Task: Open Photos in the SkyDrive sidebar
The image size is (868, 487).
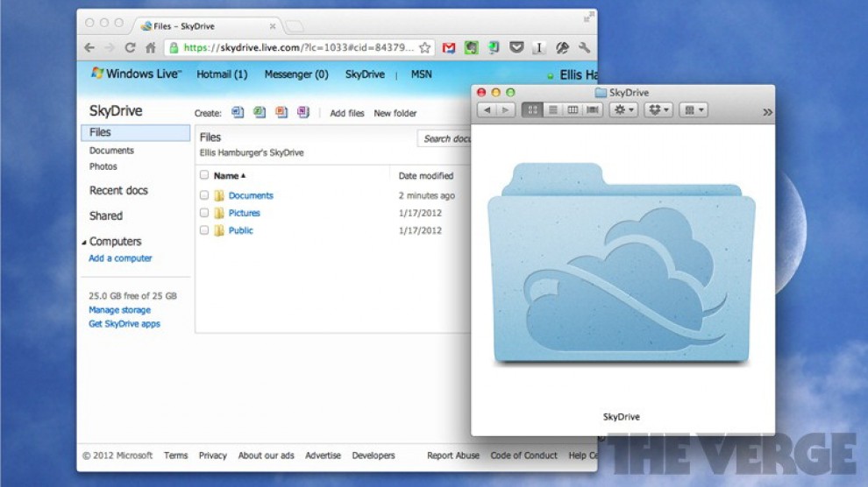Action: point(103,166)
